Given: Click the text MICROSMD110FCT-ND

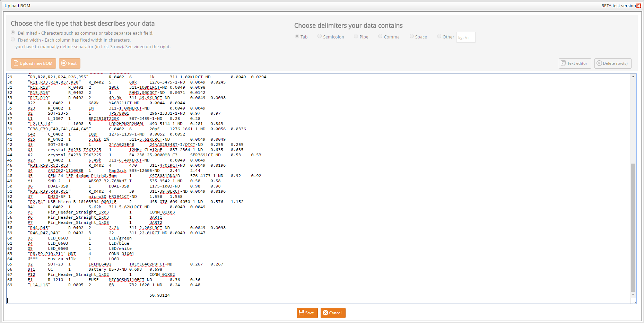Looking at the screenshot, I should [x=130, y=280].
